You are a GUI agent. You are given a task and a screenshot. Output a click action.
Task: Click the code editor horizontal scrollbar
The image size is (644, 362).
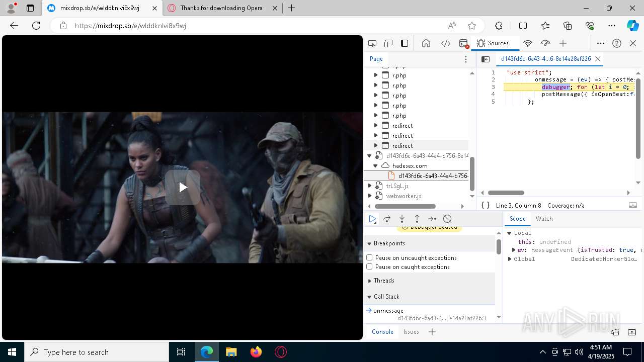click(x=506, y=193)
